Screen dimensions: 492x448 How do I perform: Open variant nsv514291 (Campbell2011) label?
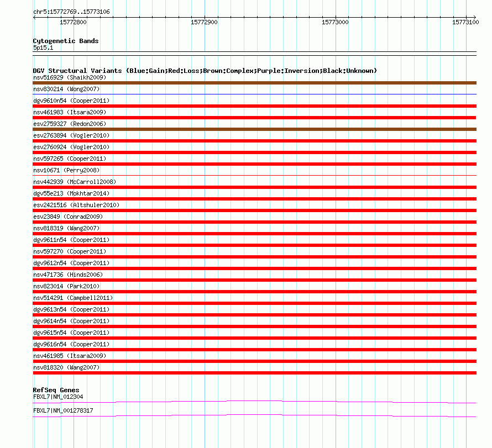click(73, 298)
